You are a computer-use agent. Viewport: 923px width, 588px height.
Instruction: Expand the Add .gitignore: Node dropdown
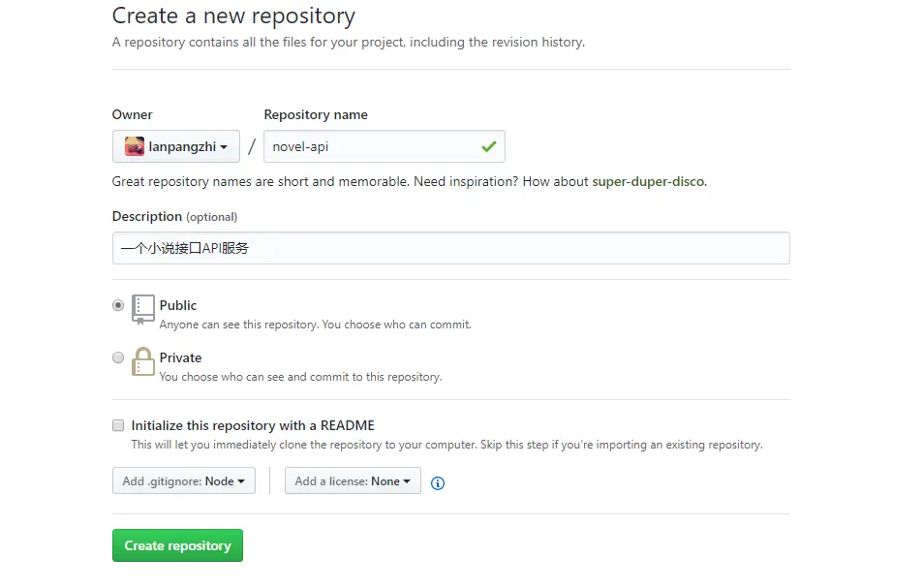click(x=183, y=481)
